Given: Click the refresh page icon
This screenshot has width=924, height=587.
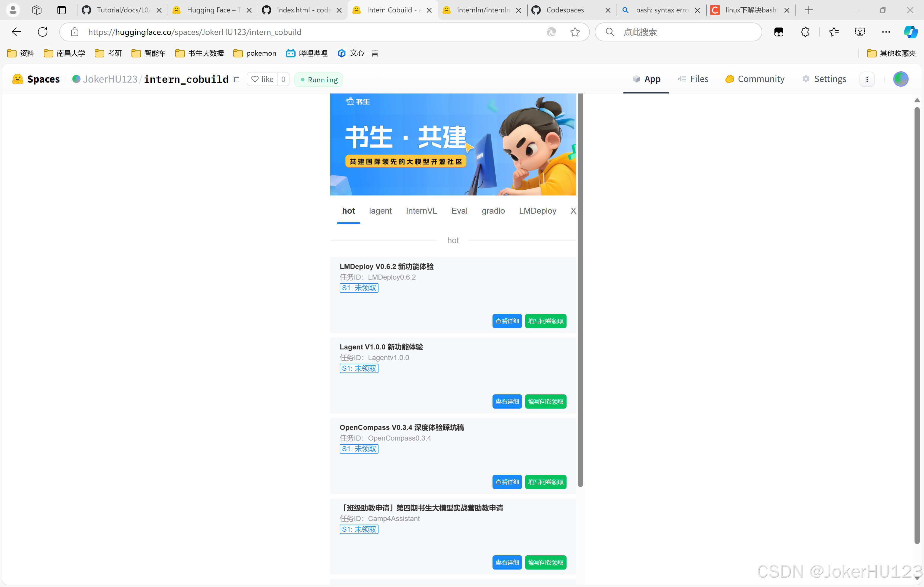Looking at the screenshot, I should click(x=43, y=32).
